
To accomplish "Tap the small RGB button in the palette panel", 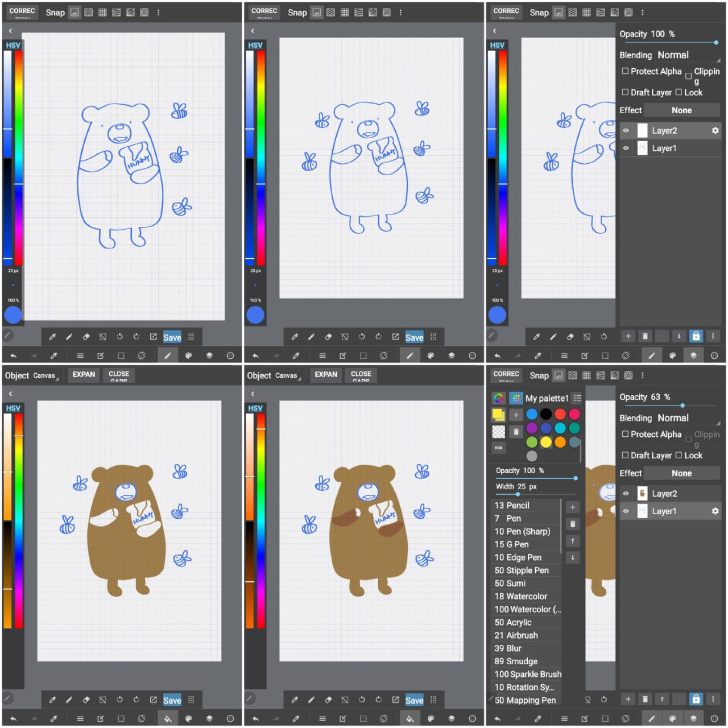I will pos(498,448).
